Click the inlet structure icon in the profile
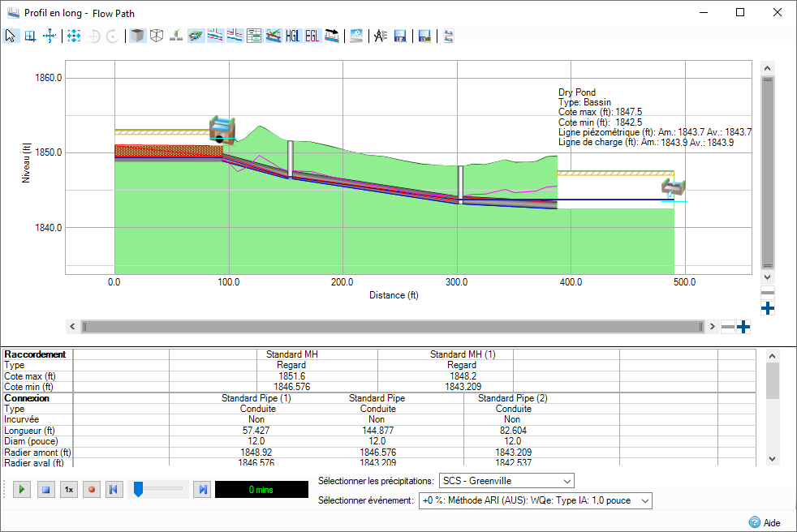This screenshot has width=797, height=532. (x=222, y=131)
